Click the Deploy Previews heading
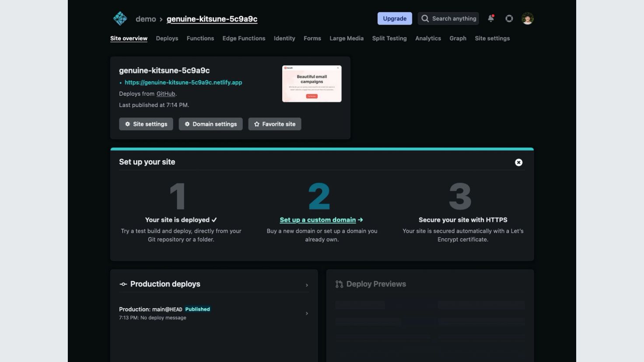 coord(376,284)
